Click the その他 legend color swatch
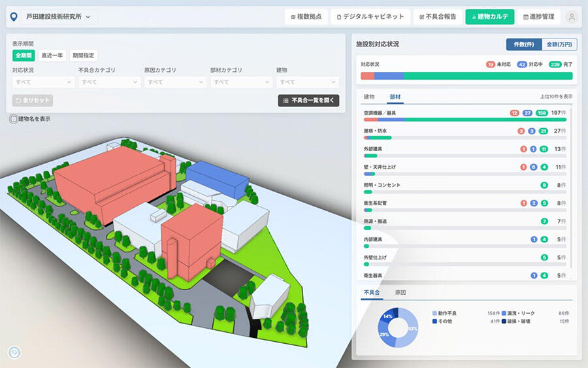588x368 pixels. pos(434,322)
